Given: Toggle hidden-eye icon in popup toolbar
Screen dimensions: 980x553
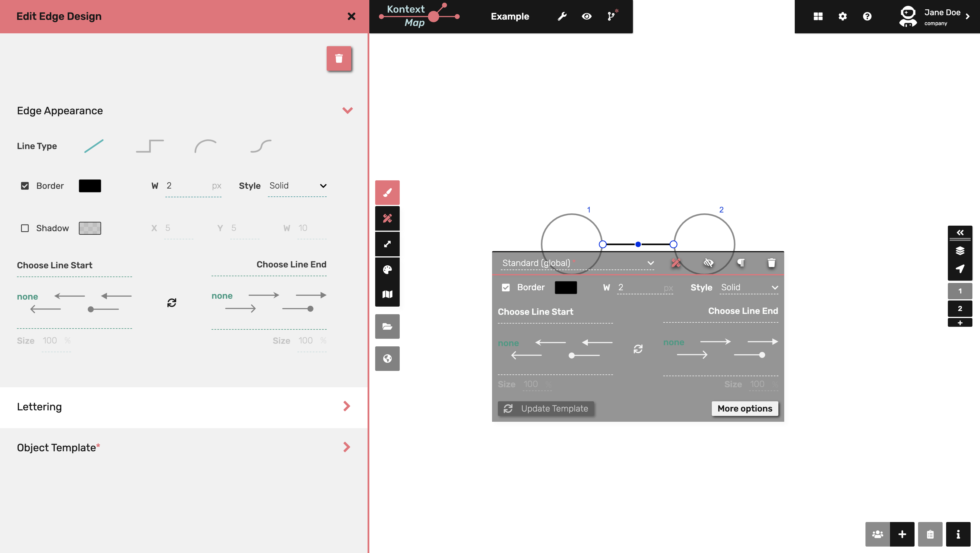Looking at the screenshot, I should (708, 263).
